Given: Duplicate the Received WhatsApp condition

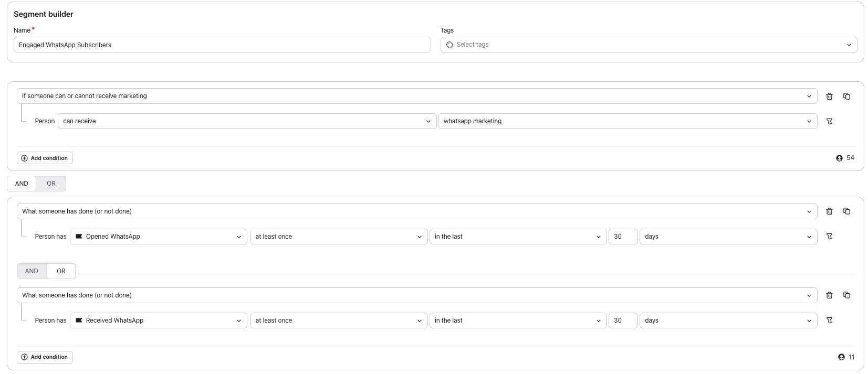Looking at the screenshot, I should (846, 295).
